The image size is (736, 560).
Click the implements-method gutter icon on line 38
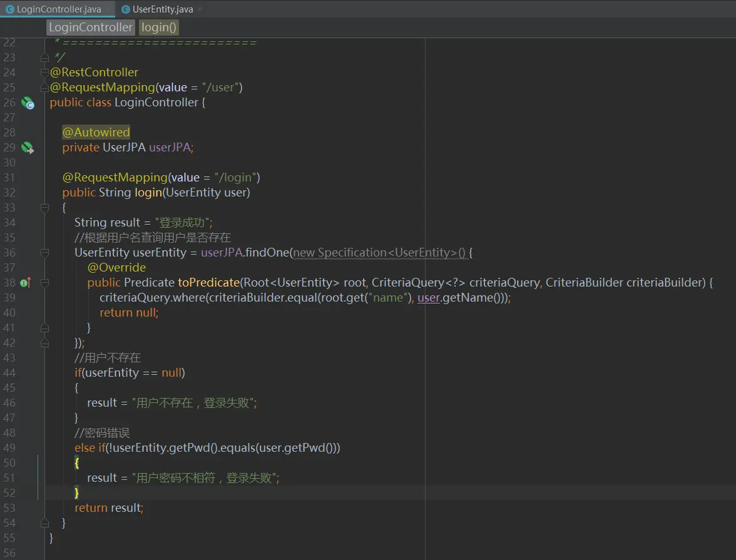(25, 283)
